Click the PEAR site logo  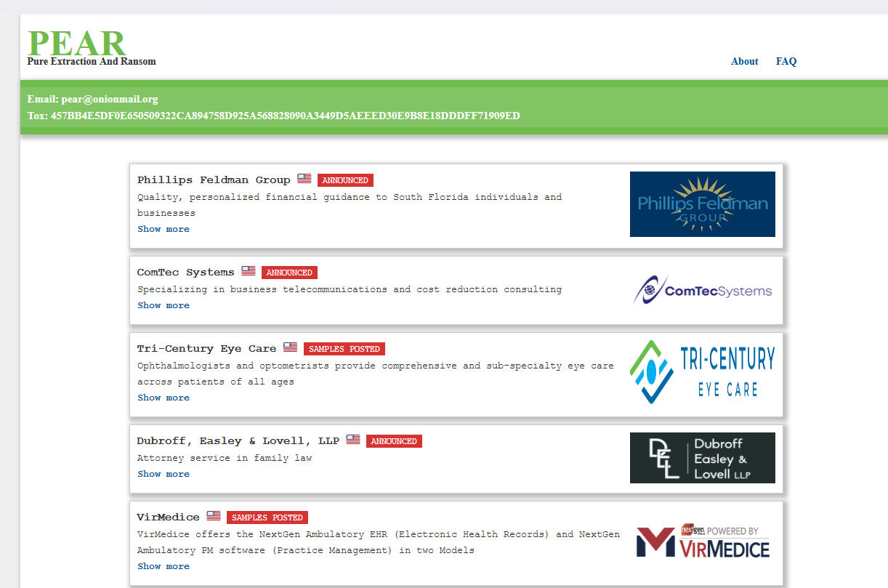(x=76, y=43)
